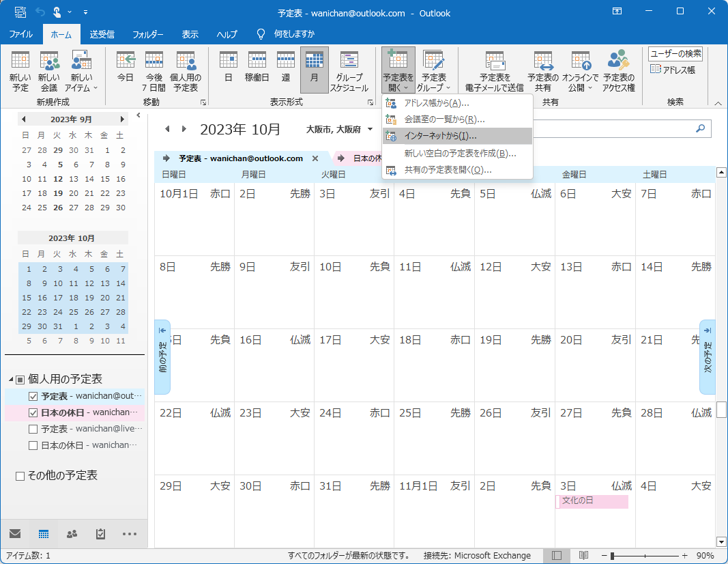Check the その他の予定表 checkbox
The image size is (728, 564).
pyautogui.click(x=20, y=476)
